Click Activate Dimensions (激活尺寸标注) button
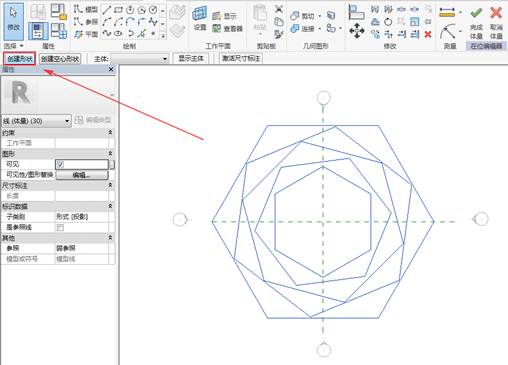 click(241, 59)
